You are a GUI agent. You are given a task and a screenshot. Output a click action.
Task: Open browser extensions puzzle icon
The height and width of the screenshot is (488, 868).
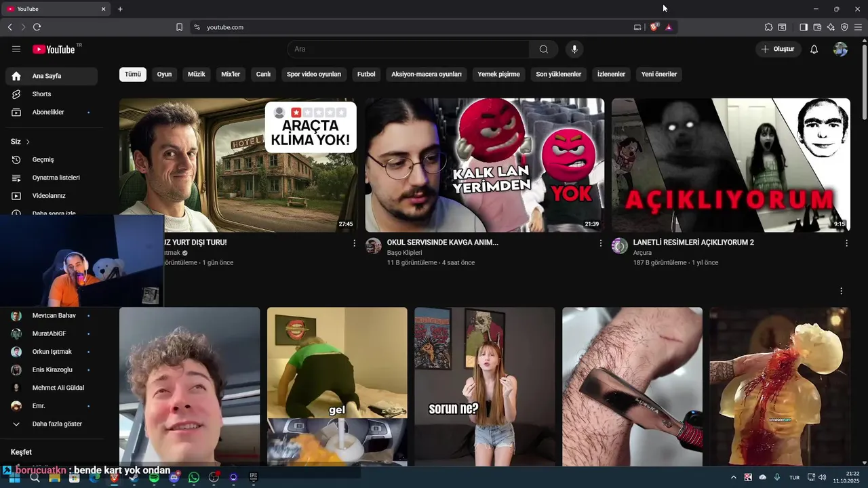point(768,27)
